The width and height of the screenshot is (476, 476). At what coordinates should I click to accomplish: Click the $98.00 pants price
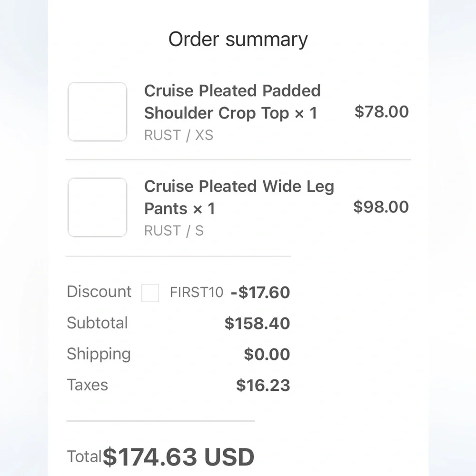381,207
